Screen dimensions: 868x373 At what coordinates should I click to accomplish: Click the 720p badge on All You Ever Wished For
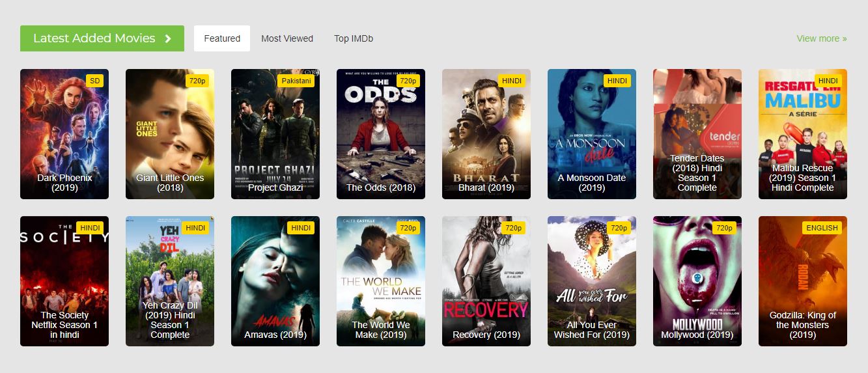click(x=619, y=228)
